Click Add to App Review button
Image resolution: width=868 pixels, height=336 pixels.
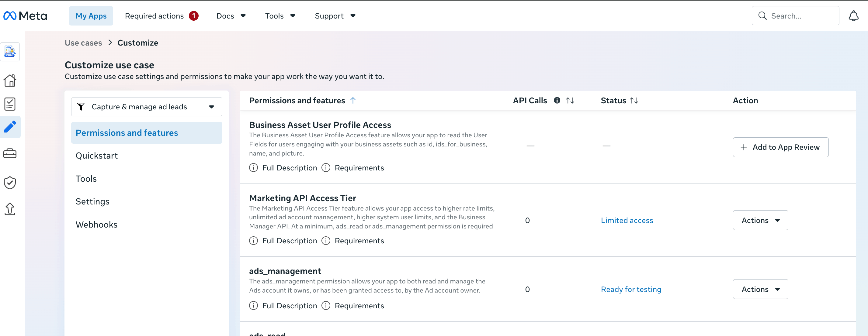[x=780, y=147]
